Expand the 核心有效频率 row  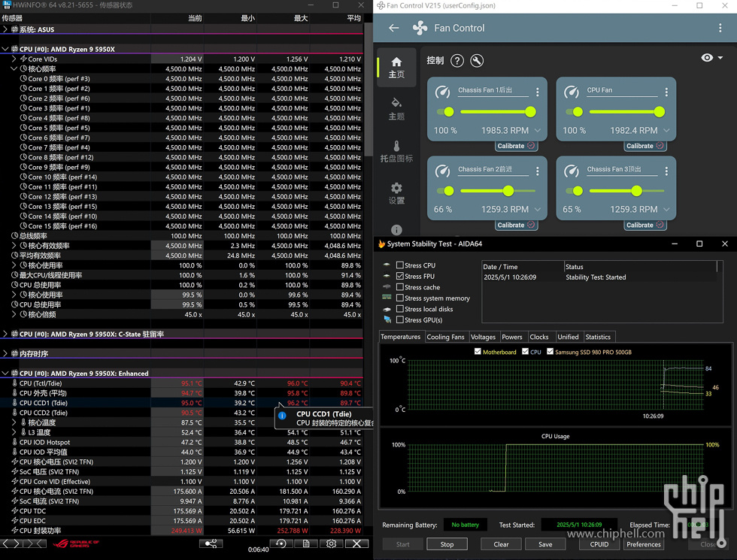tap(14, 246)
